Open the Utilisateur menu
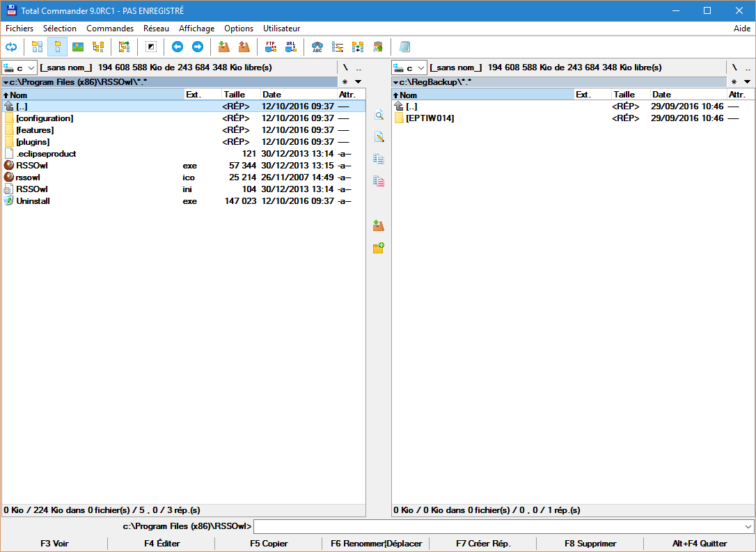Image resolution: width=756 pixels, height=552 pixels. pyautogui.click(x=281, y=29)
